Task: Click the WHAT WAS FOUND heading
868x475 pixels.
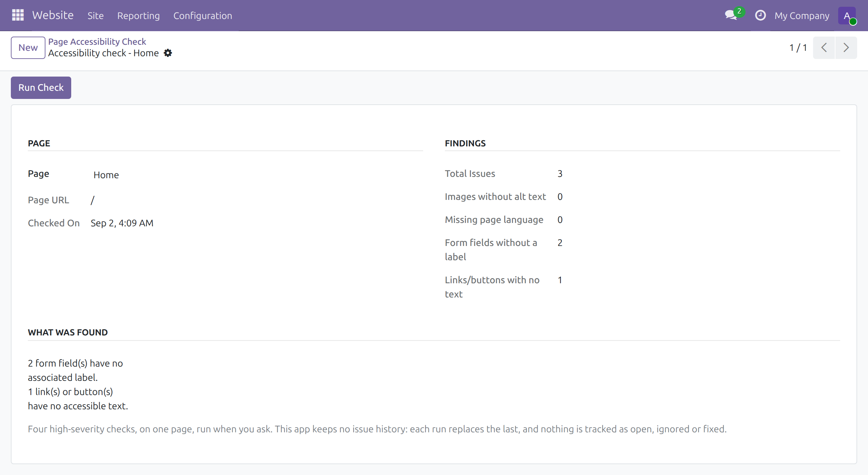Action: pyautogui.click(x=68, y=332)
